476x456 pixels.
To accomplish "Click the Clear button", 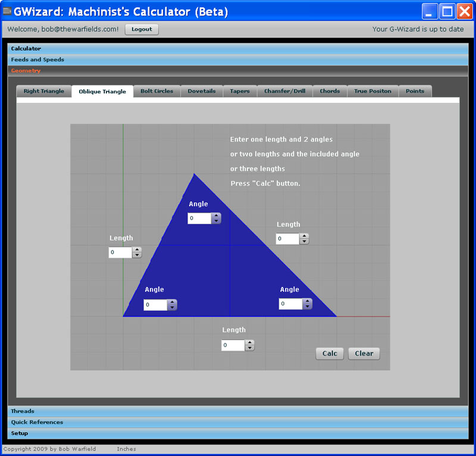I will pos(364,354).
